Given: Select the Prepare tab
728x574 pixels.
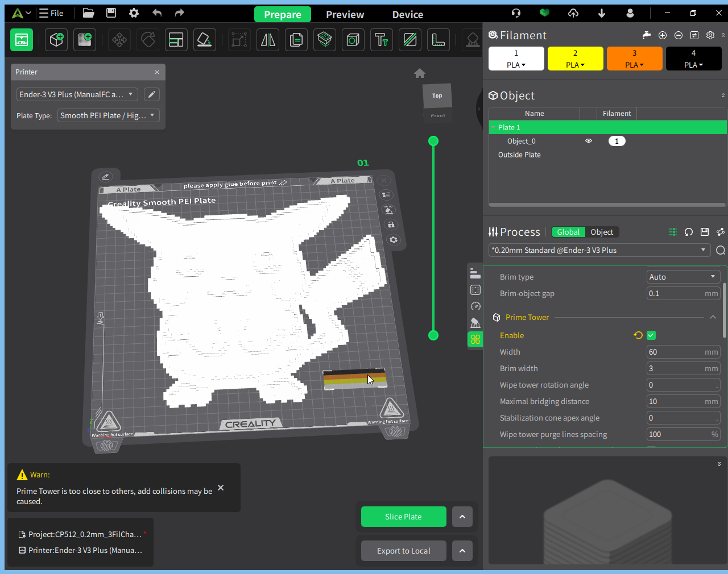Looking at the screenshot, I should click(x=283, y=15).
